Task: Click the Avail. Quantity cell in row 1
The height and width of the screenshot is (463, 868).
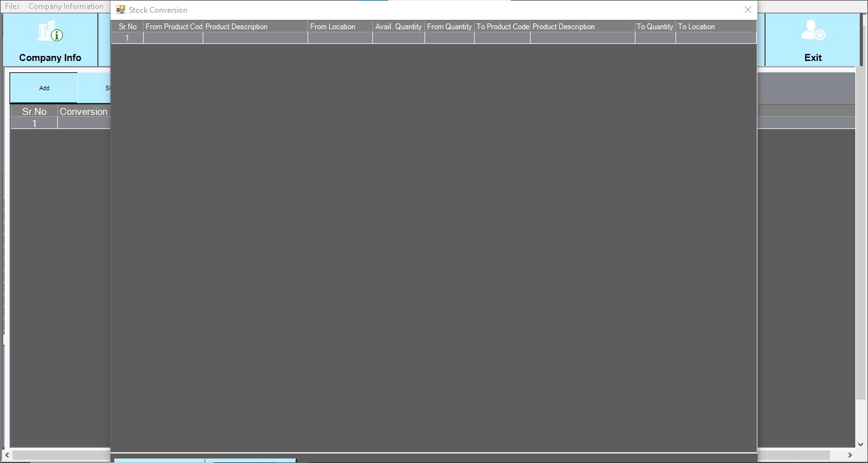Action: point(398,38)
